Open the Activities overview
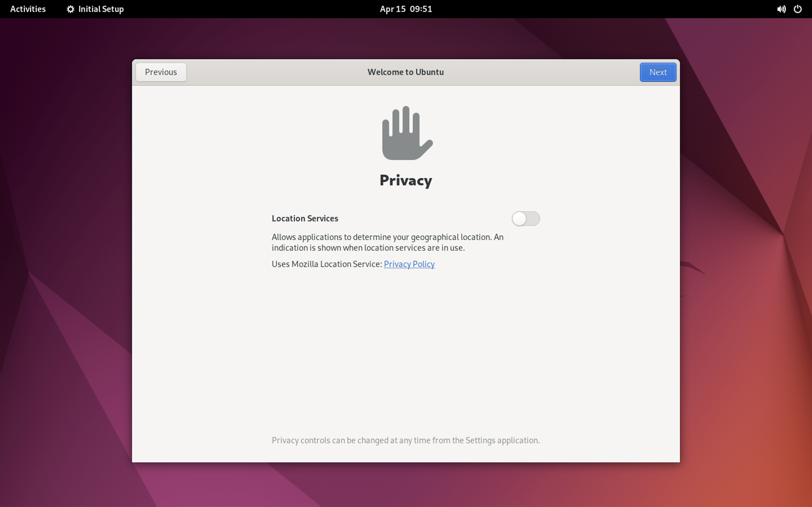 coord(28,9)
